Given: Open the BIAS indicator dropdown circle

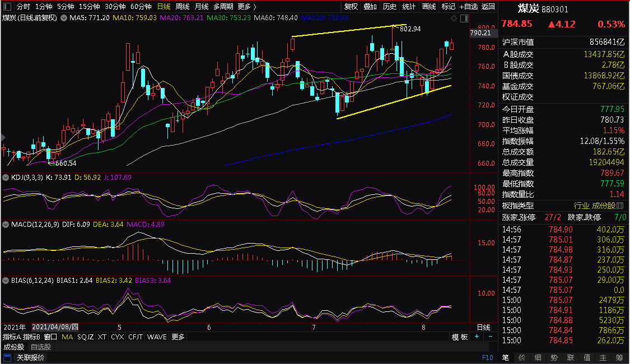Looking at the screenshot, I should 6,281.
